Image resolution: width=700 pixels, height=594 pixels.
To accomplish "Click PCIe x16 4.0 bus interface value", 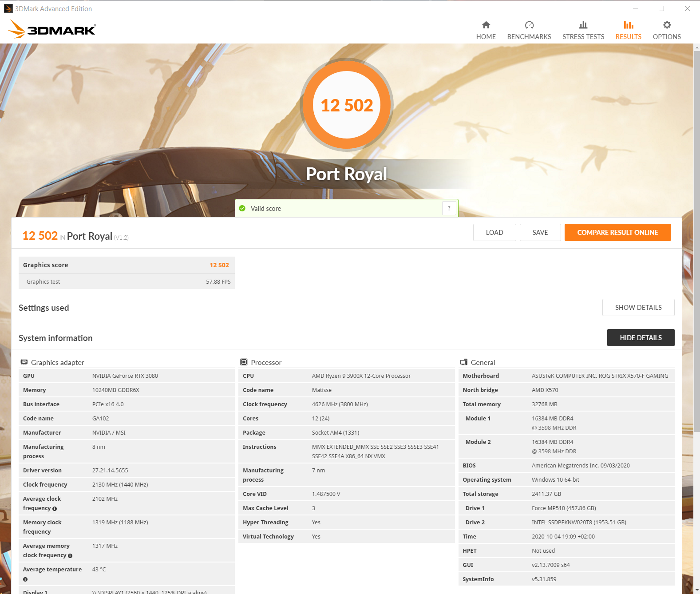I will [x=108, y=404].
